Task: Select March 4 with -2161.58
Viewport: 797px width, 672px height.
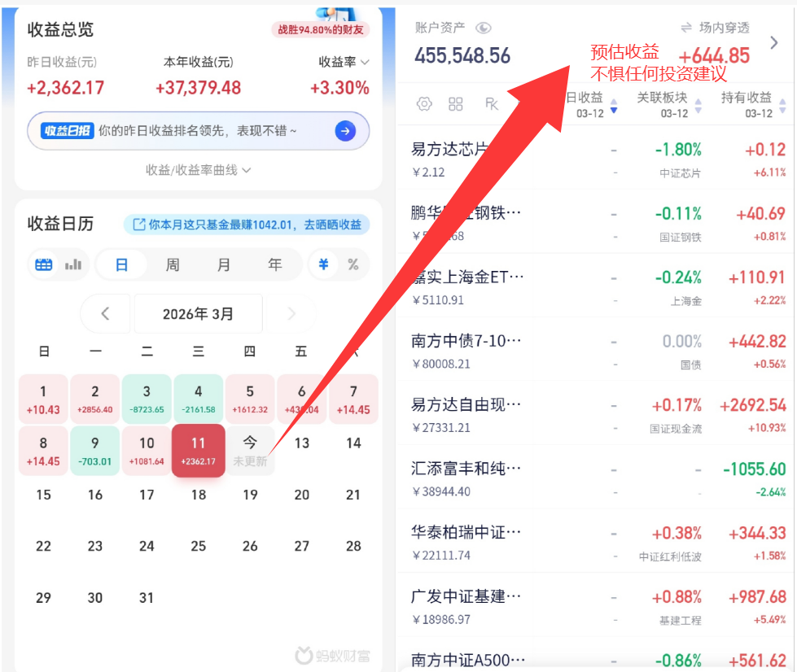Action: pyautogui.click(x=199, y=399)
